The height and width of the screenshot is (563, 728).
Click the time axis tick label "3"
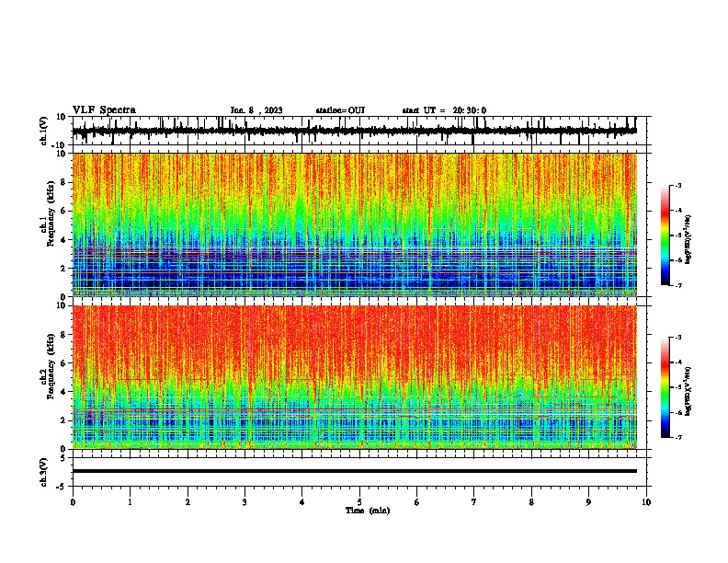tap(245, 502)
